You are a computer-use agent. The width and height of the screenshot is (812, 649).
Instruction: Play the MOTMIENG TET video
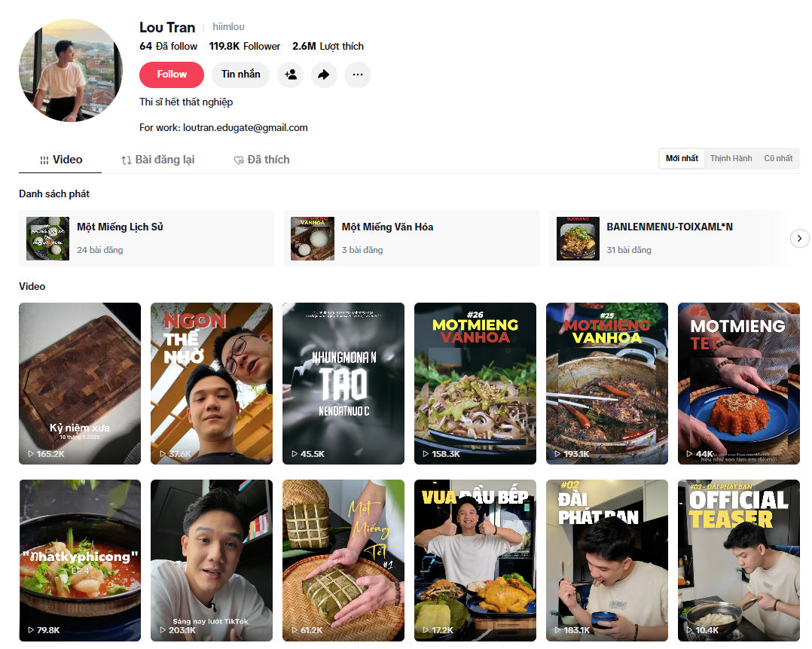point(739,383)
